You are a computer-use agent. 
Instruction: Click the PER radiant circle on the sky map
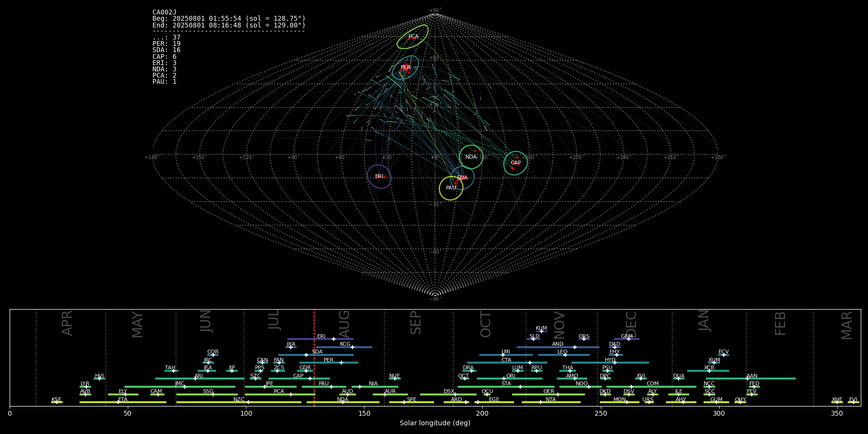click(406, 68)
